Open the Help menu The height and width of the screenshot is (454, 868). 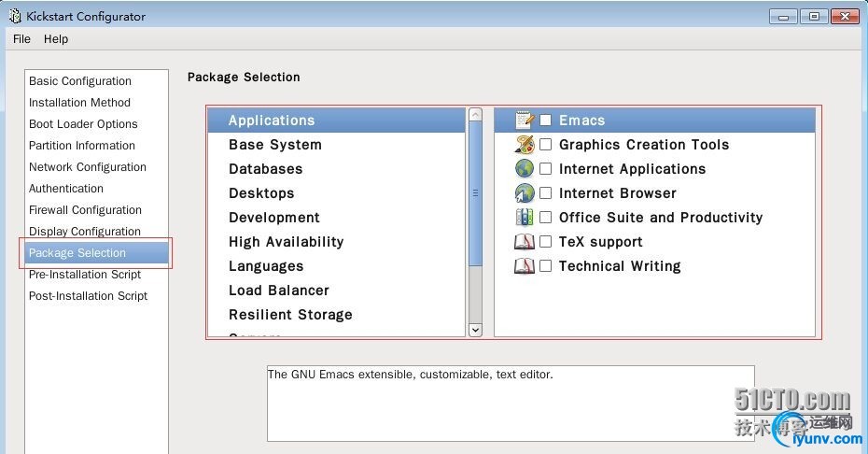point(56,39)
